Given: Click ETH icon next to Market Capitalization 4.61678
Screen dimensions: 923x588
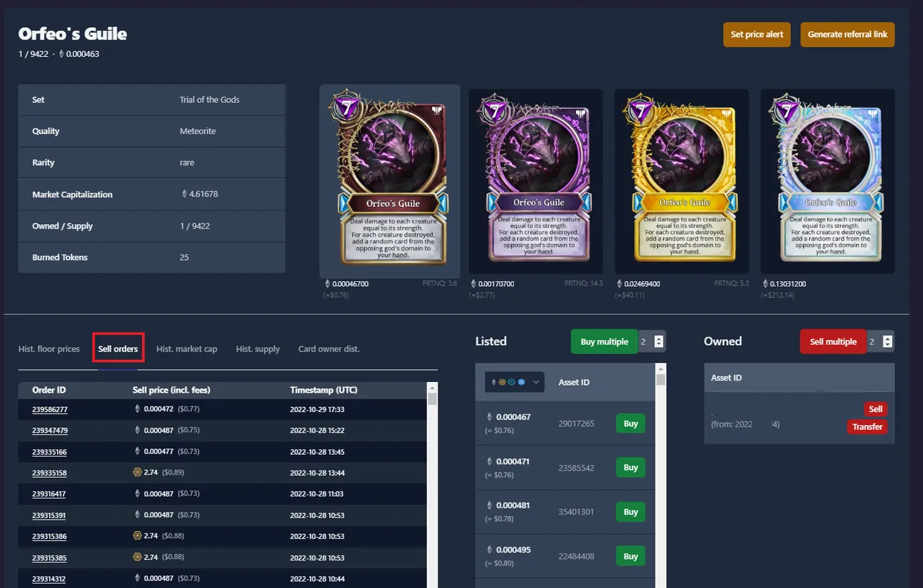Looking at the screenshot, I should pos(184,194).
